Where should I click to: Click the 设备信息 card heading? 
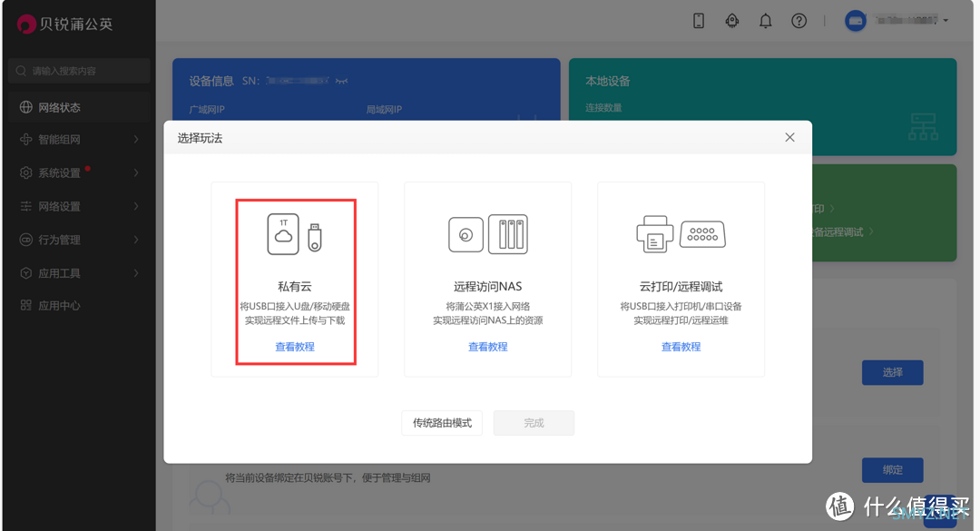pos(211,81)
